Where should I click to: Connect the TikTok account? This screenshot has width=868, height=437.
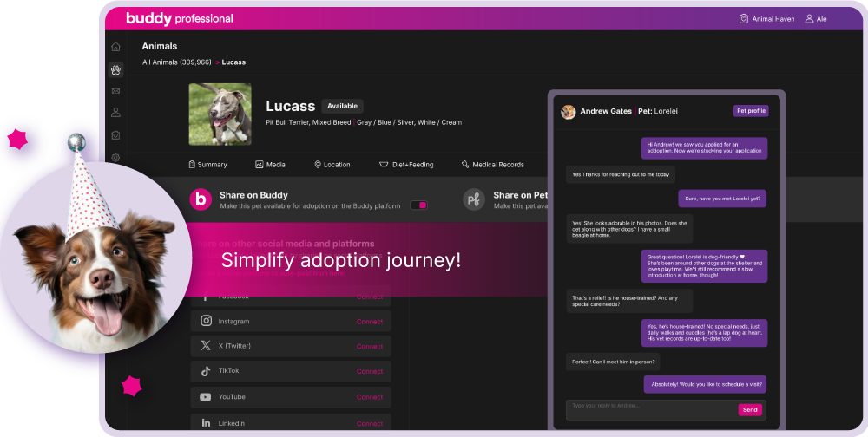(x=370, y=371)
